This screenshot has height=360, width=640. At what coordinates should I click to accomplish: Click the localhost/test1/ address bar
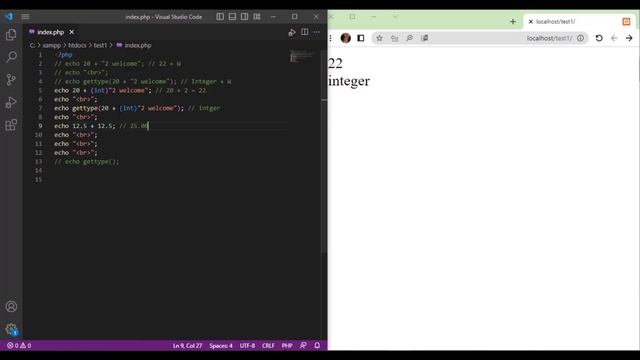point(480,38)
